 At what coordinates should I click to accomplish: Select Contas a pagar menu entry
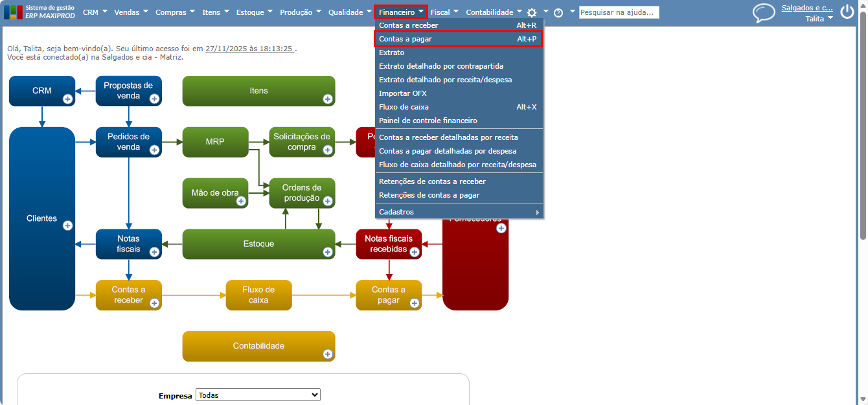point(459,39)
